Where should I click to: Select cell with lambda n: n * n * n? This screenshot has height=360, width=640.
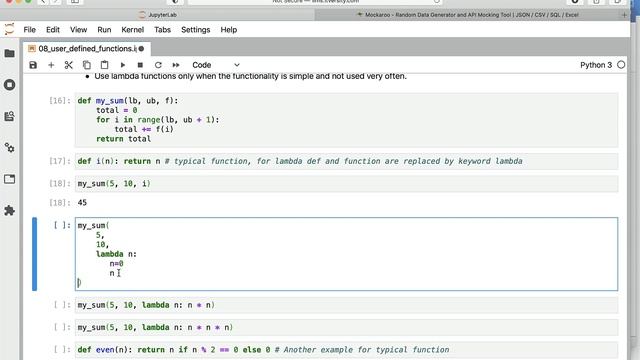coord(346,327)
